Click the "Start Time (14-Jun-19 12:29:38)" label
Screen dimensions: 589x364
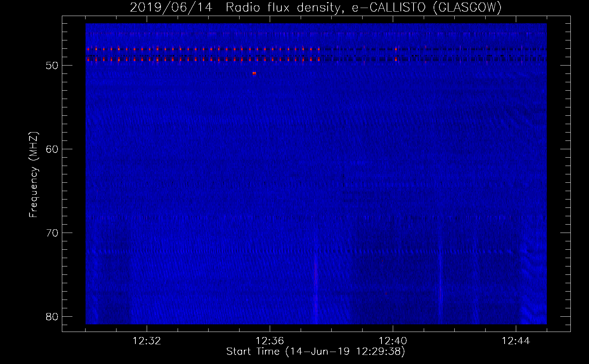[x=316, y=352]
